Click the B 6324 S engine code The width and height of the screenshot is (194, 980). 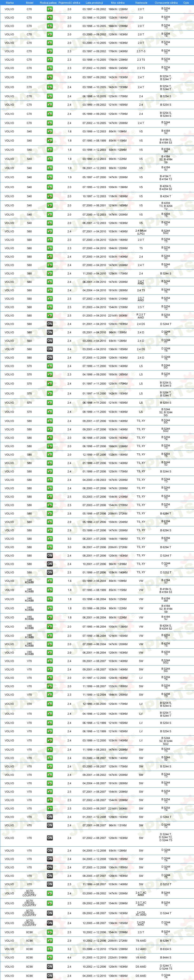166,949
